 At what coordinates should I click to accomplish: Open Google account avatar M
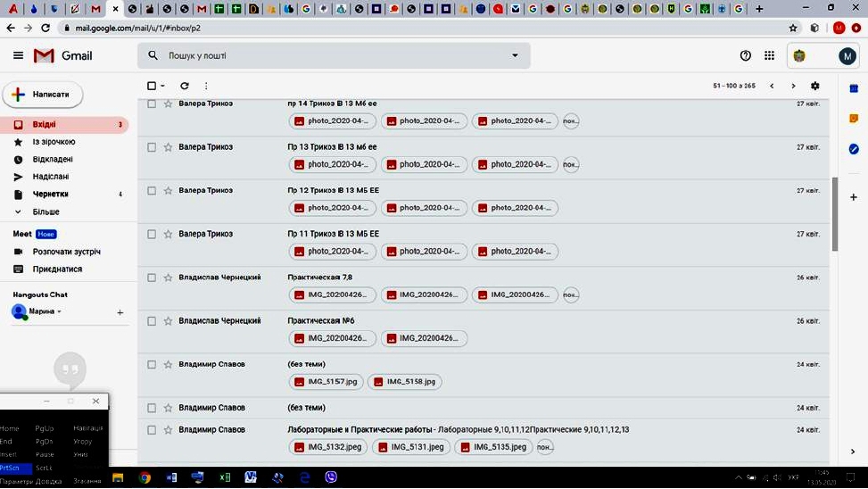click(847, 56)
